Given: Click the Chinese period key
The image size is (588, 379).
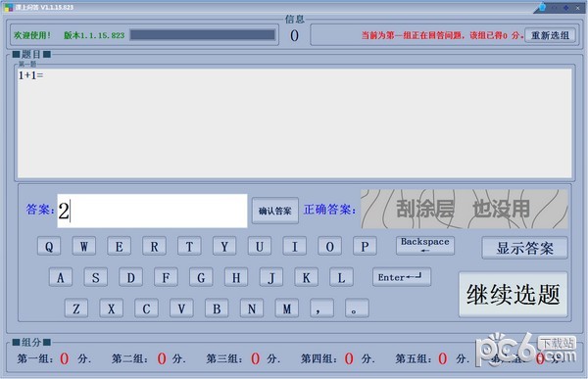Looking at the screenshot, I should (x=357, y=308).
